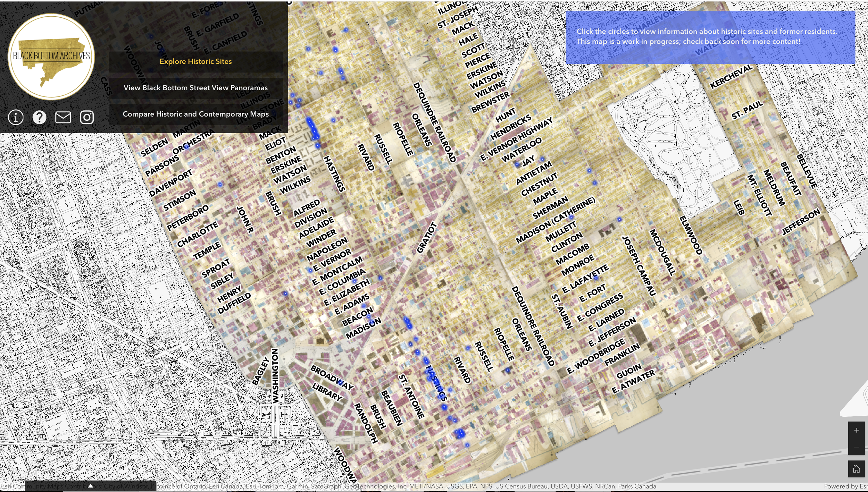Open the info icon in the sidebar
The height and width of the screenshot is (492, 868).
tap(16, 117)
